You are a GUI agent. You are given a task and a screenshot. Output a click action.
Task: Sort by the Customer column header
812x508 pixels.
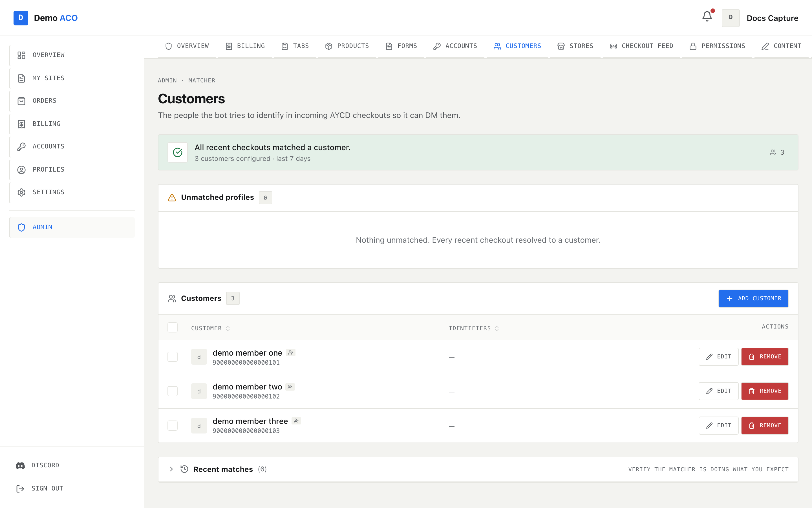pos(210,328)
